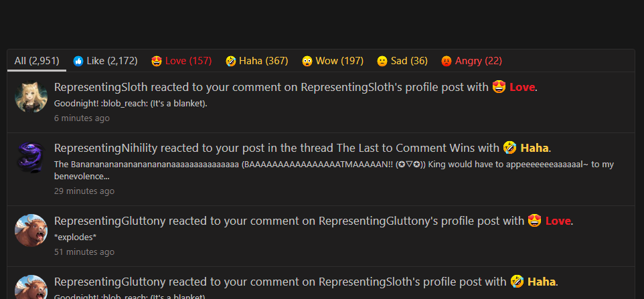Open the bull avatar beside the *explodes* comment
644x299 pixels.
pyautogui.click(x=31, y=230)
